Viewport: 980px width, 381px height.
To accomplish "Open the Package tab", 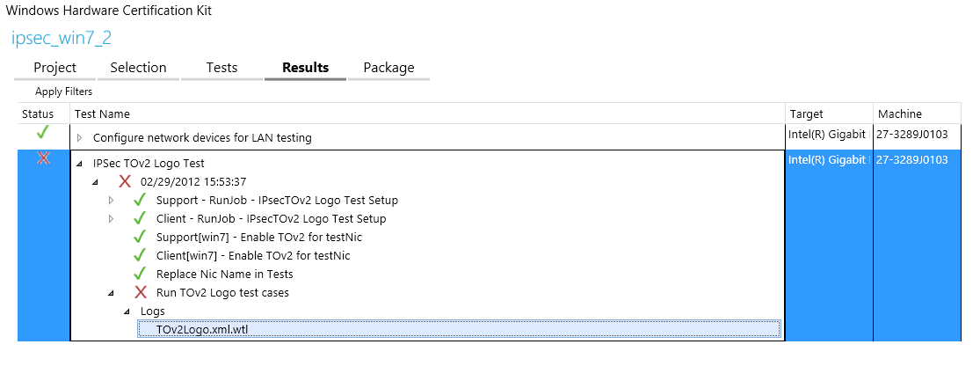I will (388, 68).
